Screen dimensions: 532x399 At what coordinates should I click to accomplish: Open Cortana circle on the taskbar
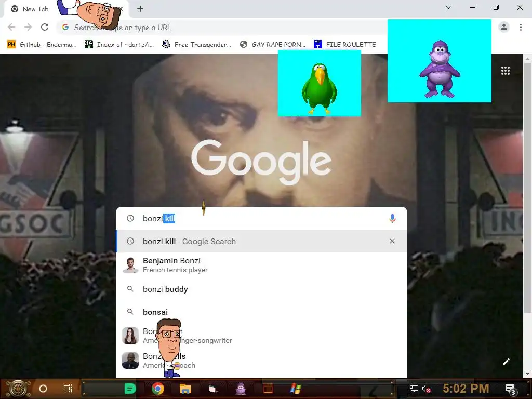coord(43,389)
